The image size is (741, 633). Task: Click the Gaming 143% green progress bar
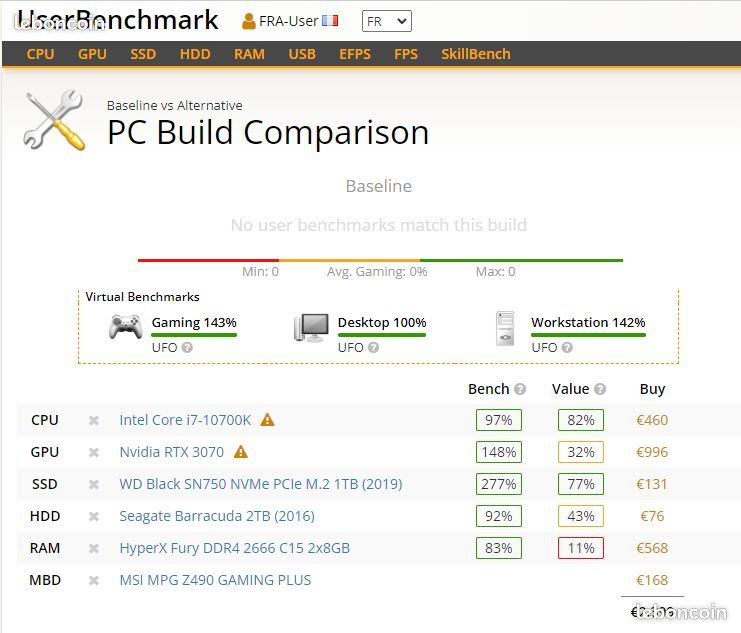click(194, 335)
